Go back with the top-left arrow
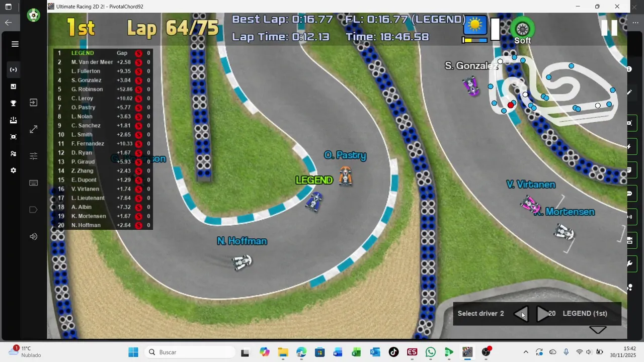The height and width of the screenshot is (362, 644). coord(8,22)
